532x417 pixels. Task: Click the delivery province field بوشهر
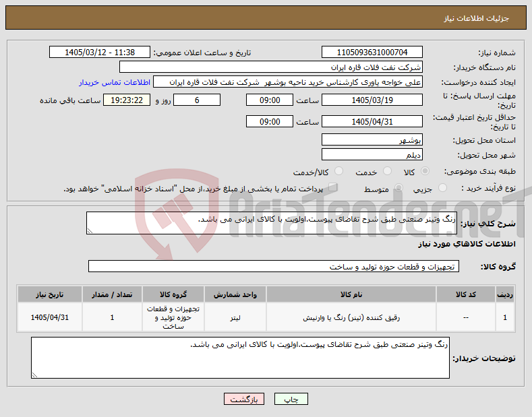tap(372, 139)
